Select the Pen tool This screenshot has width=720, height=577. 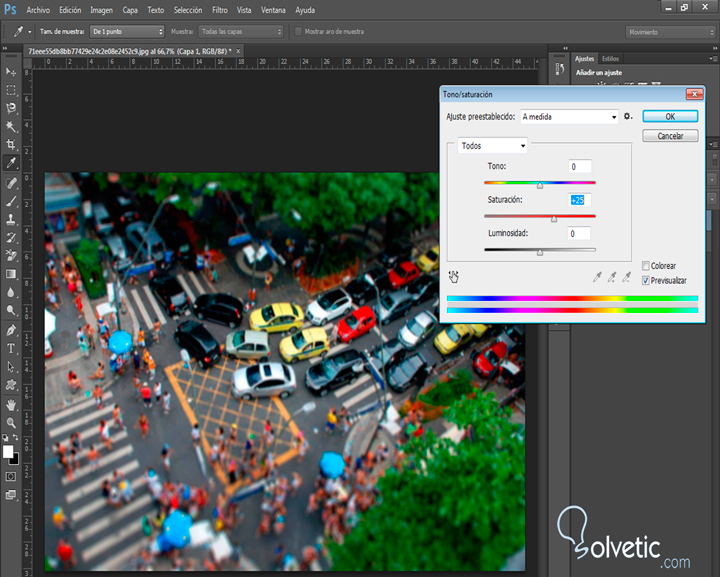coord(11,330)
